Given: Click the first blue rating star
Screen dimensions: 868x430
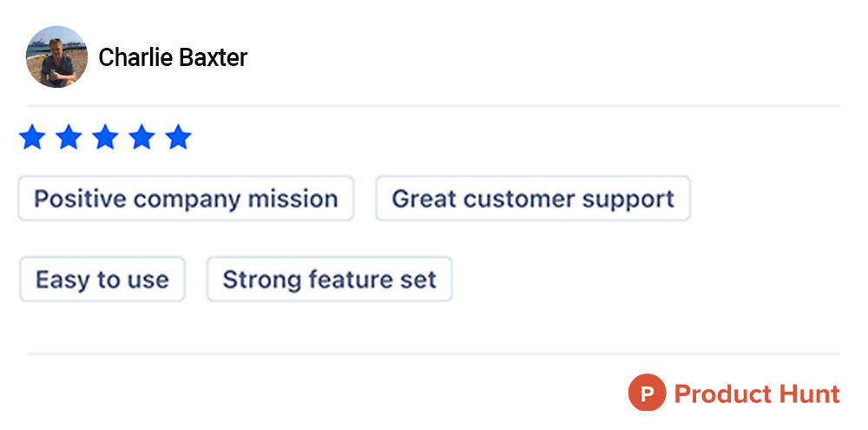Looking at the screenshot, I should pos(32,137).
